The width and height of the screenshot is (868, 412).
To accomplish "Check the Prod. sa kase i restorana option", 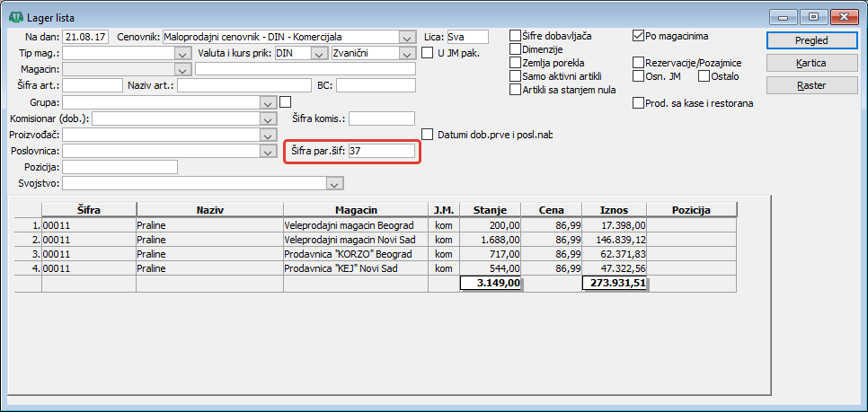I will (638, 103).
